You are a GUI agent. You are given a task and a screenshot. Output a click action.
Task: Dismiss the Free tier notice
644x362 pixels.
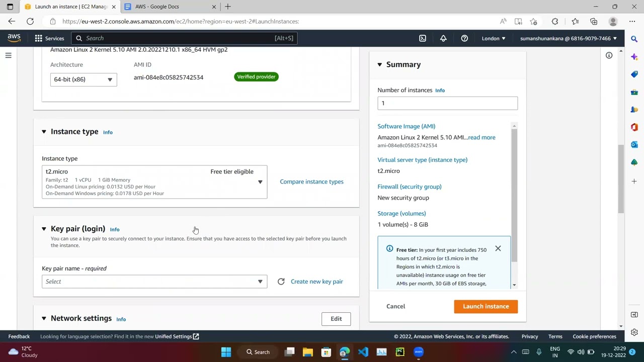click(498, 248)
